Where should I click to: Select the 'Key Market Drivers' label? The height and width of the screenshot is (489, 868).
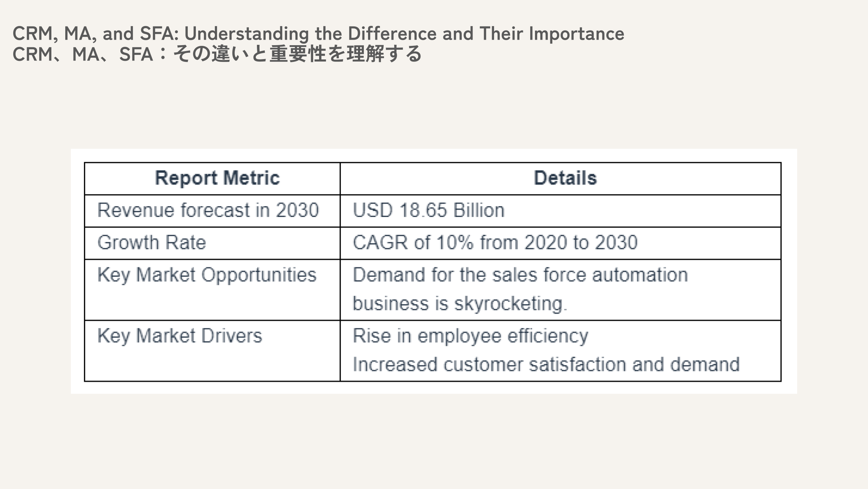click(x=180, y=336)
